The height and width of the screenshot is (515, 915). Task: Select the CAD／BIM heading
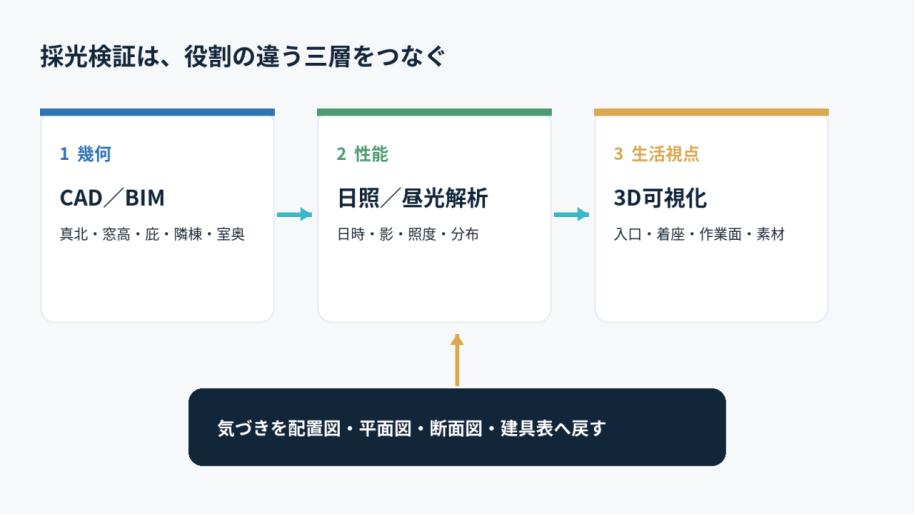pyautogui.click(x=112, y=198)
